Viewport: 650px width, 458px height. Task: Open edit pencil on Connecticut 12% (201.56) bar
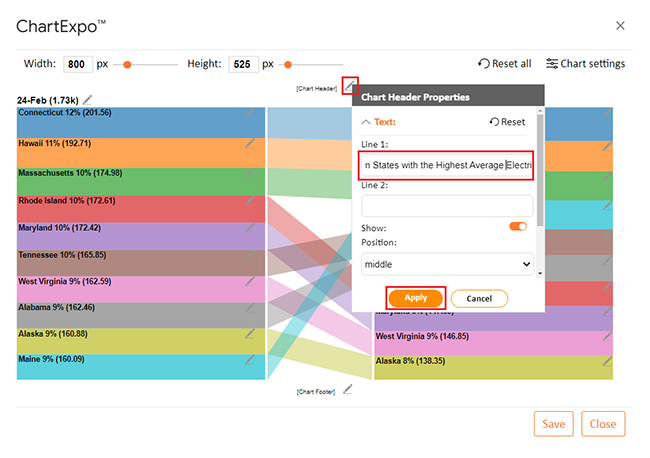(250, 112)
